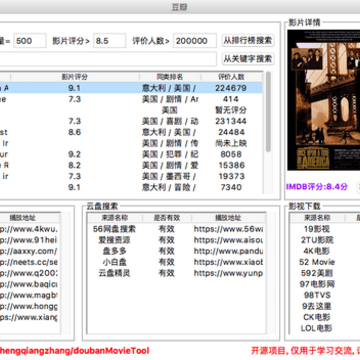This screenshot has height=360, width=360.
Task: Select the row marked 暂无评分
Action: 131,110
